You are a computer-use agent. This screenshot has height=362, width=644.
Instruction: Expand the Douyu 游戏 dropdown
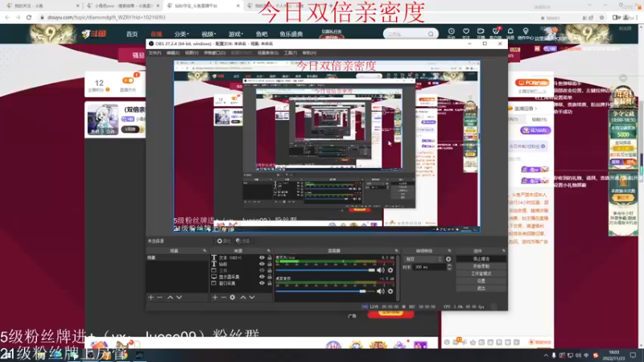(236, 34)
